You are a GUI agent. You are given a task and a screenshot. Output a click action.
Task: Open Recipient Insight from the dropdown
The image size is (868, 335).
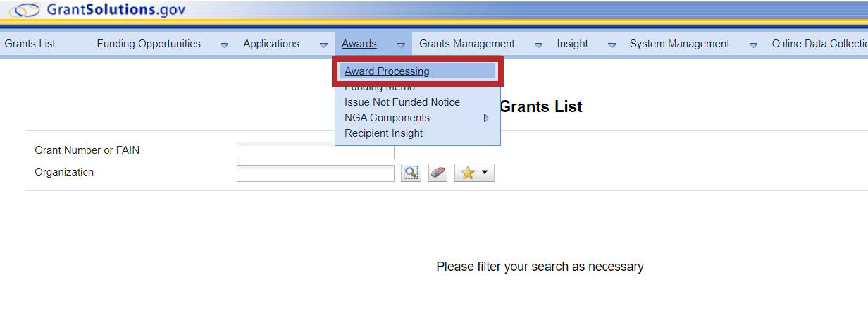(383, 133)
